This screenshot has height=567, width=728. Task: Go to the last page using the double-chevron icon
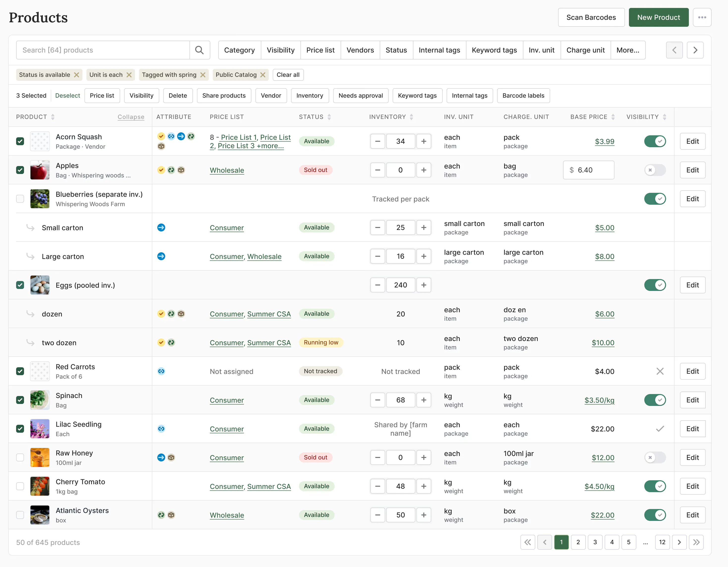696,542
